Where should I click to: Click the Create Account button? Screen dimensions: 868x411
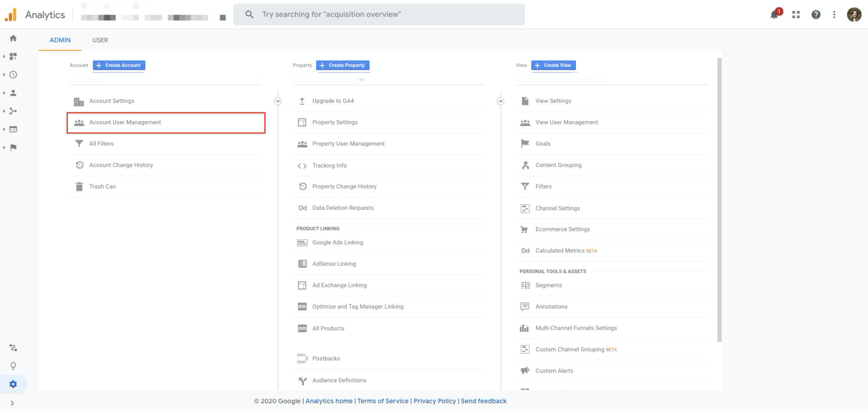(x=119, y=66)
